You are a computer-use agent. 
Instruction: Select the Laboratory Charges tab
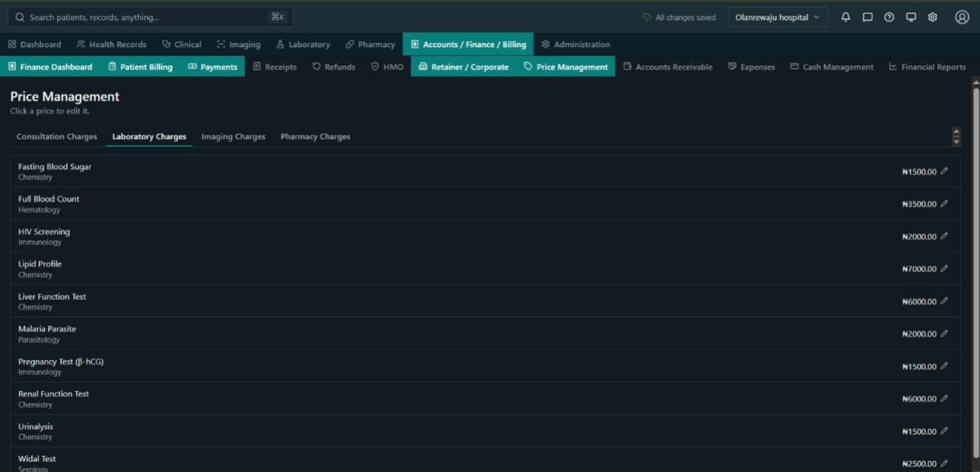click(149, 137)
